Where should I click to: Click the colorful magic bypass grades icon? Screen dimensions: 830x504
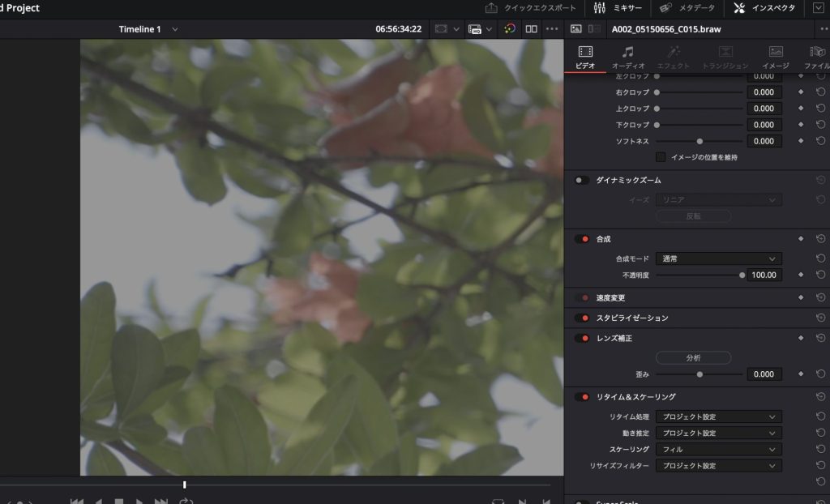(x=509, y=29)
